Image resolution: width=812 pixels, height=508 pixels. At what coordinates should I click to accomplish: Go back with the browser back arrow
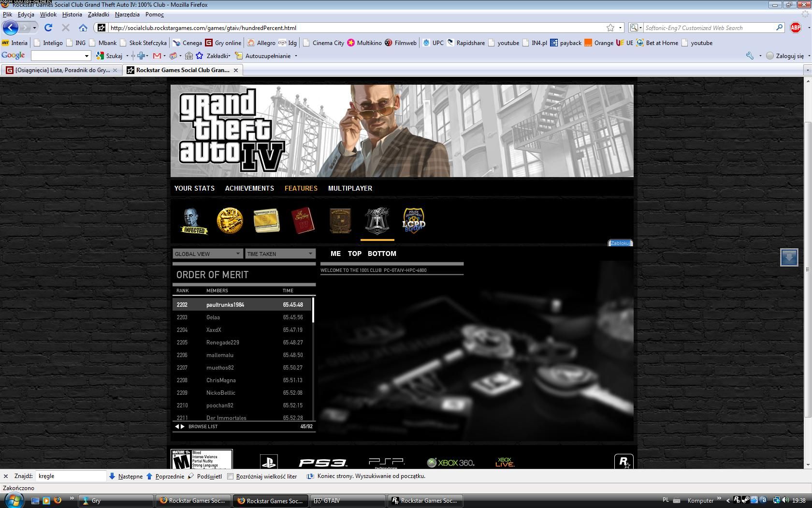11,28
